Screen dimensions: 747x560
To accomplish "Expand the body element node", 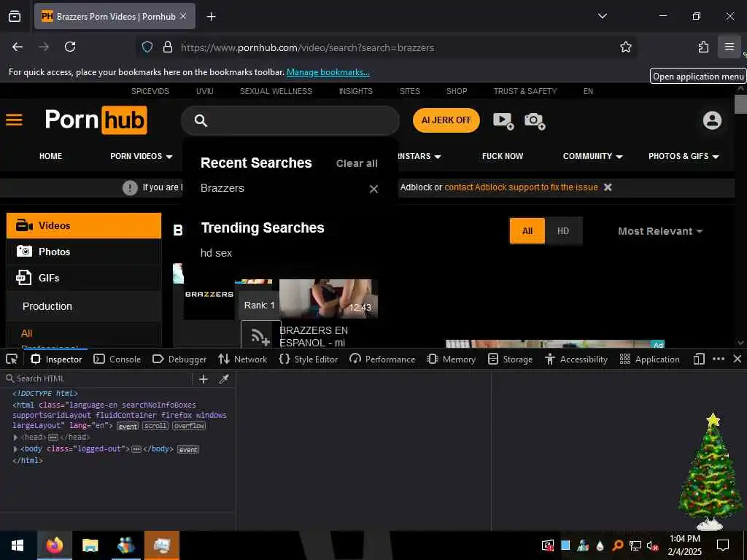I will coord(16,449).
